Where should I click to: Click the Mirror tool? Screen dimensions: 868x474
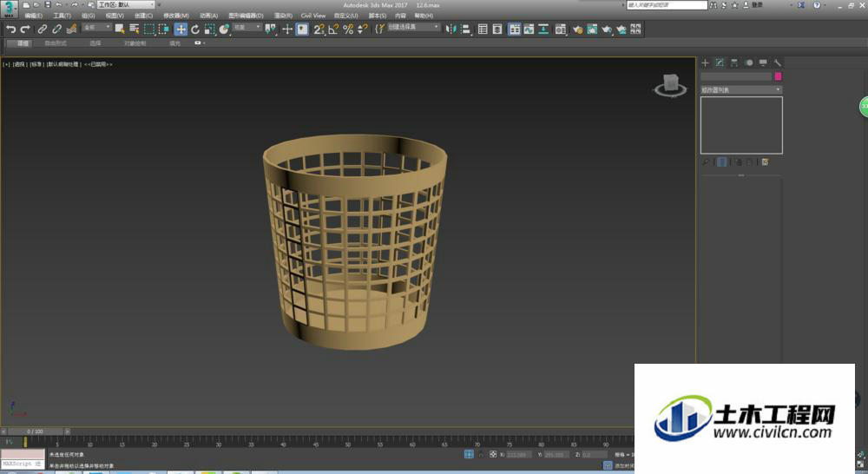[451, 29]
